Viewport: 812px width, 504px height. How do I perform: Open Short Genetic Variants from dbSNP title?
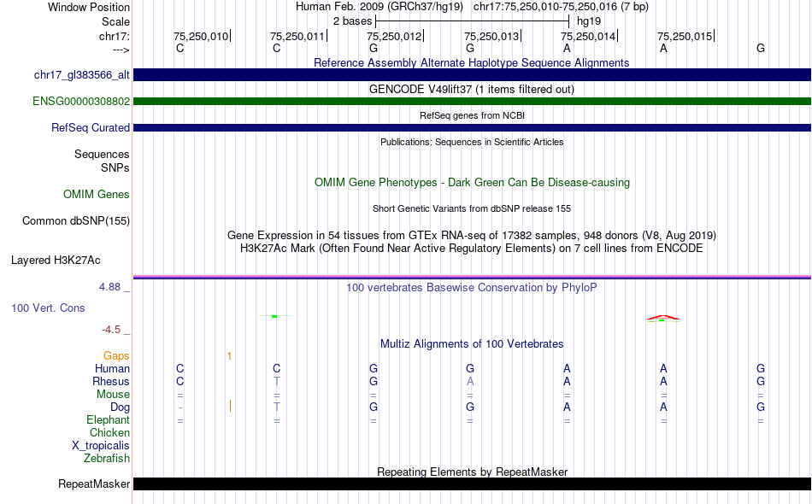(472, 208)
